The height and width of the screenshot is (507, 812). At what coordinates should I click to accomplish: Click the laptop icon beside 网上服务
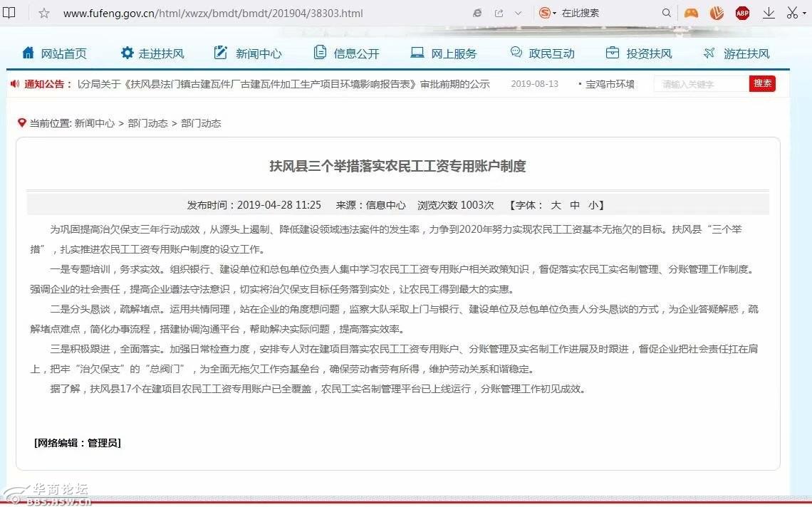click(x=417, y=52)
